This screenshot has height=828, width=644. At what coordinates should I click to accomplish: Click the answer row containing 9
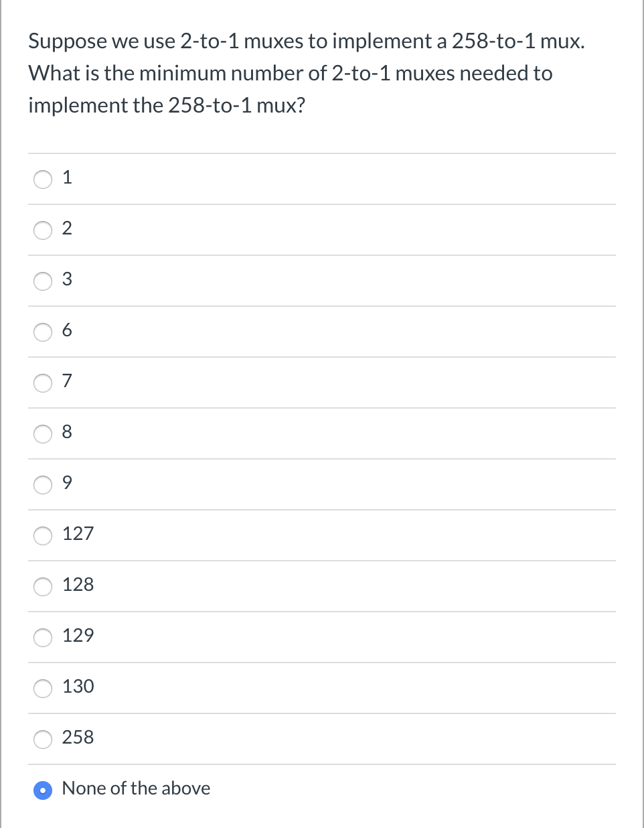point(321,484)
